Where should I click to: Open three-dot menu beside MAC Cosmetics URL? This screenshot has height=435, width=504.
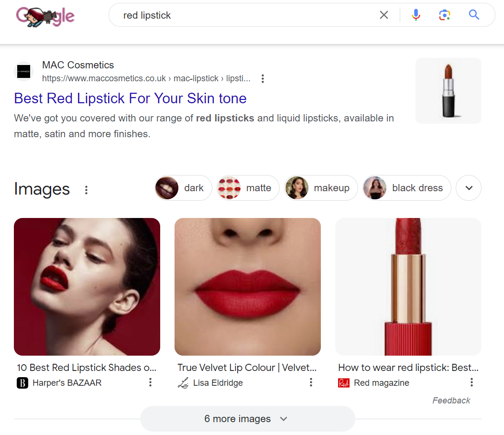pos(263,79)
